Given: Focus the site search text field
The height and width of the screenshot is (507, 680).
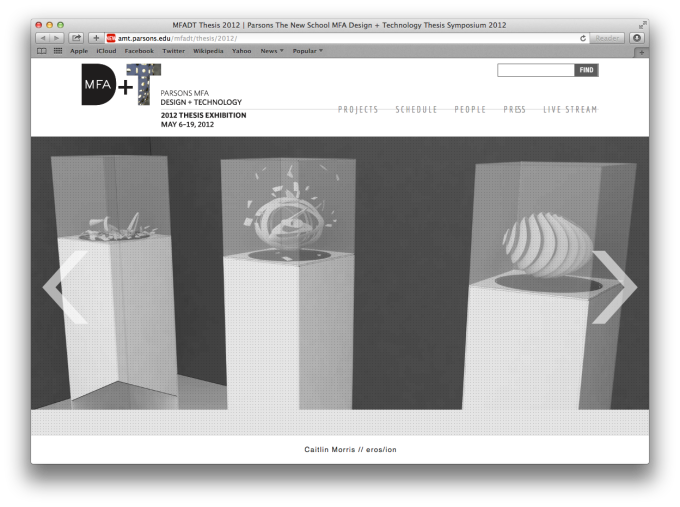Looking at the screenshot, I should click(x=536, y=70).
